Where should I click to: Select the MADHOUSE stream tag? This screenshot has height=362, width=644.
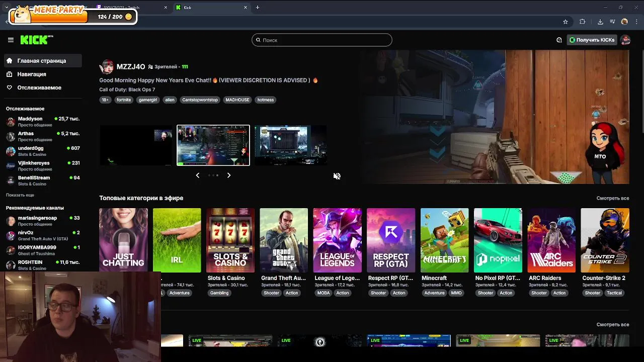coord(237,100)
